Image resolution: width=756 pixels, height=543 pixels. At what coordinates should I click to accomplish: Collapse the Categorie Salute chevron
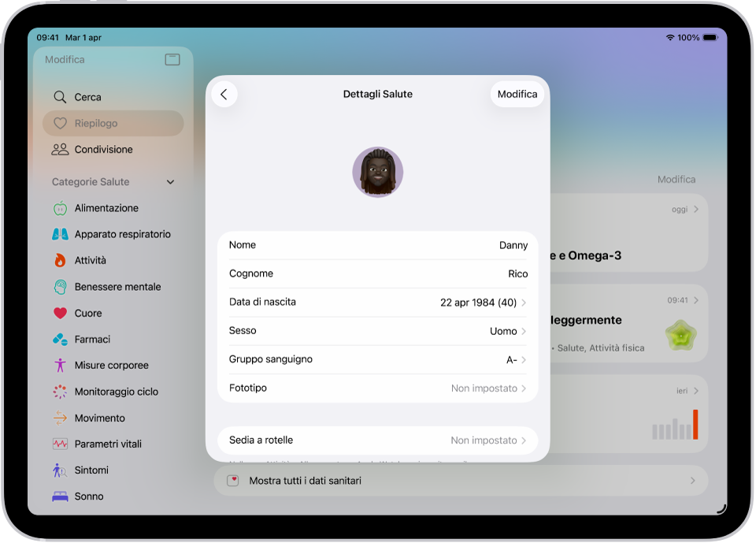coord(170,182)
